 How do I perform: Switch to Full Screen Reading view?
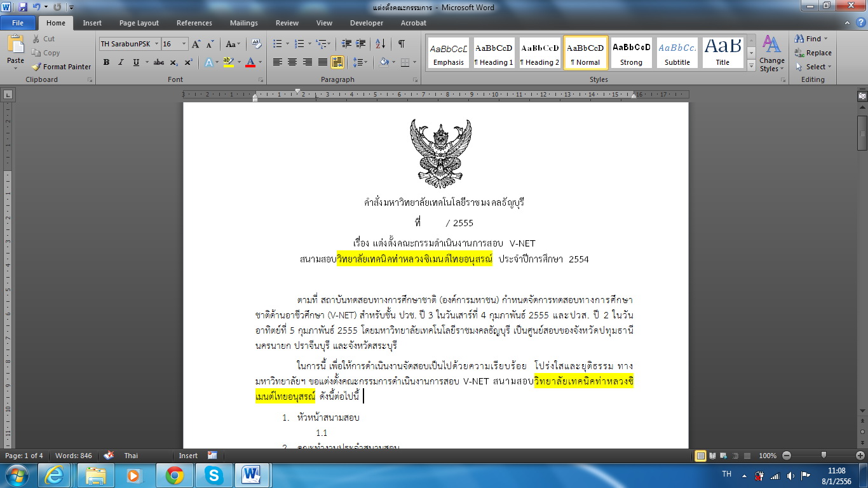pos(712,456)
